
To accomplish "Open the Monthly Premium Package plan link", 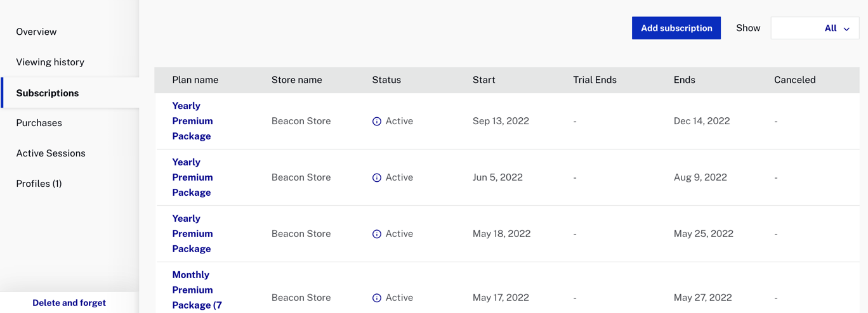I will coord(196,290).
